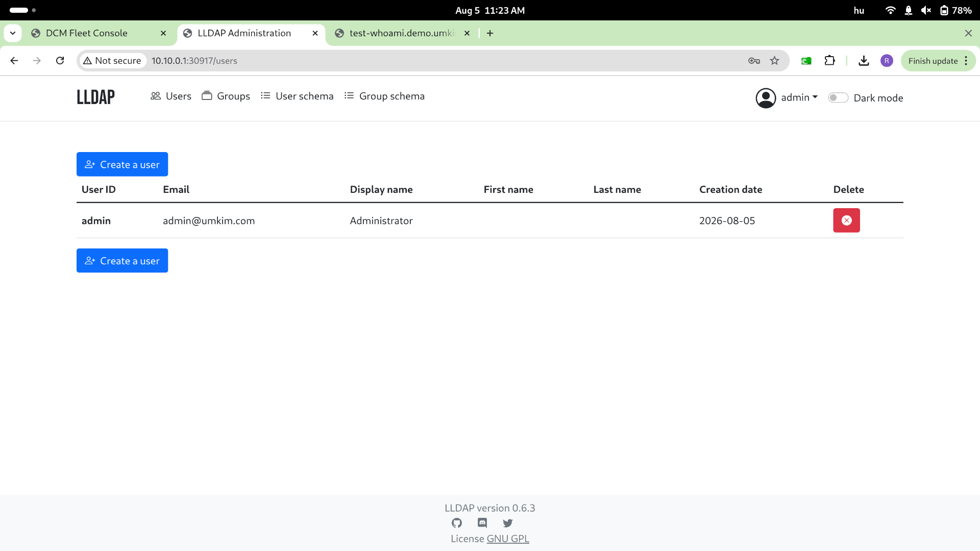Click Finish update button
Screen dimensions: 980x551
(933, 61)
